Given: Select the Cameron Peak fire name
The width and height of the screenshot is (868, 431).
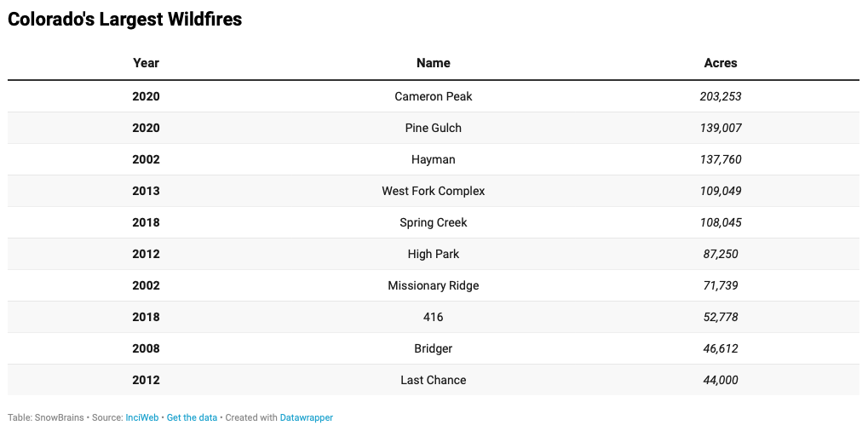Looking at the screenshot, I should [434, 96].
